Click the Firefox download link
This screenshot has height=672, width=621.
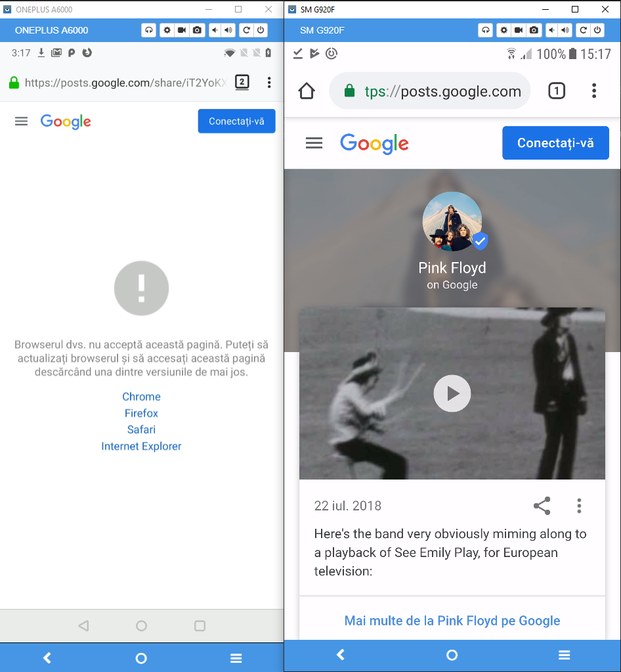141,413
